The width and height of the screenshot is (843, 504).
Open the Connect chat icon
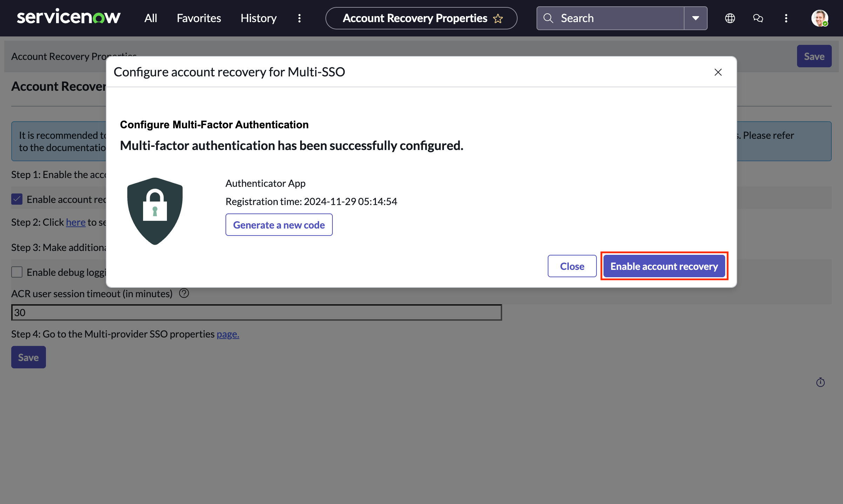coord(758,18)
